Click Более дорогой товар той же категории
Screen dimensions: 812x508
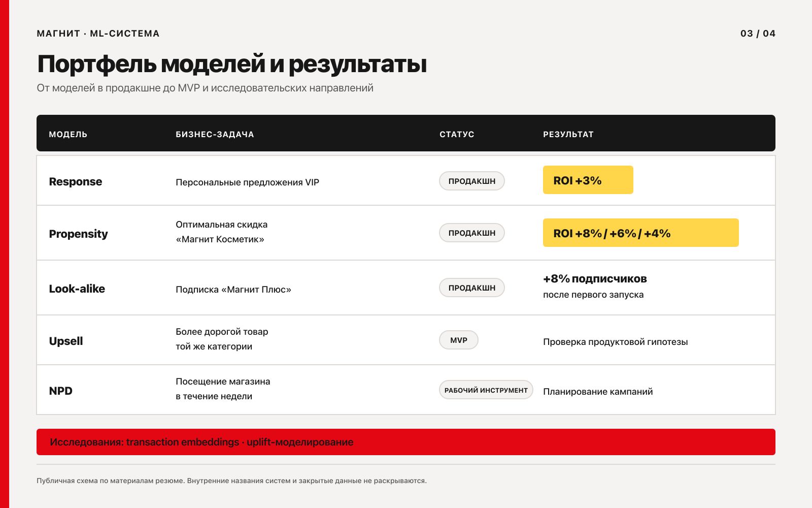(222, 339)
